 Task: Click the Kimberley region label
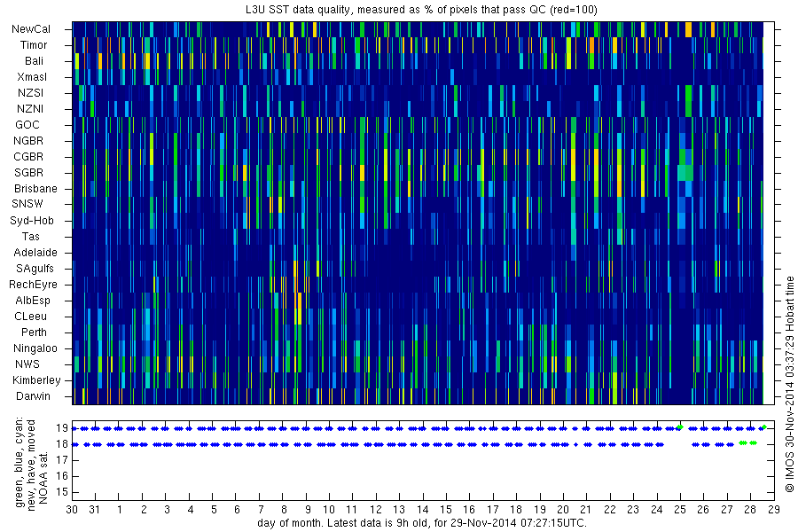36,380
